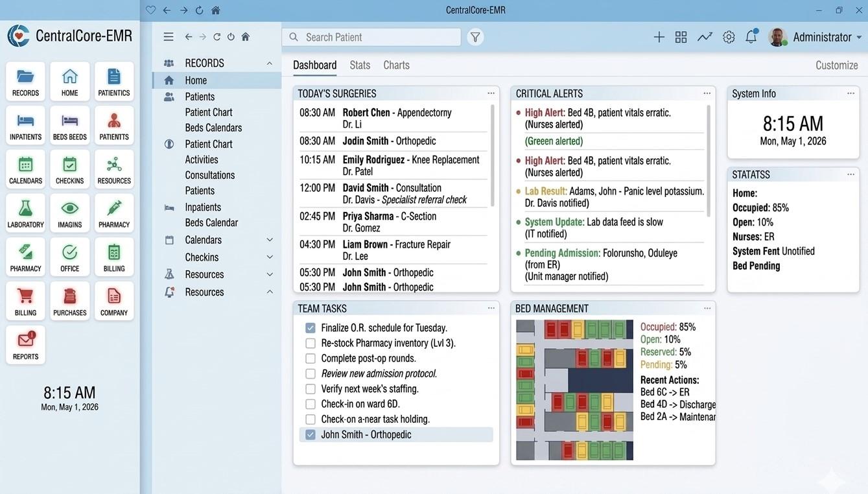Select Activities in sidebar
The image size is (868, 494).
202,159
